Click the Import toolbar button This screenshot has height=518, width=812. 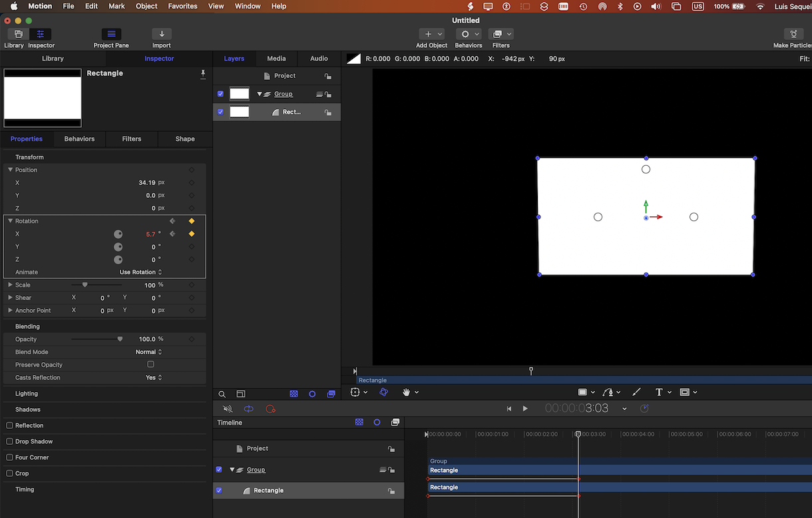click(x=161, y=34)
